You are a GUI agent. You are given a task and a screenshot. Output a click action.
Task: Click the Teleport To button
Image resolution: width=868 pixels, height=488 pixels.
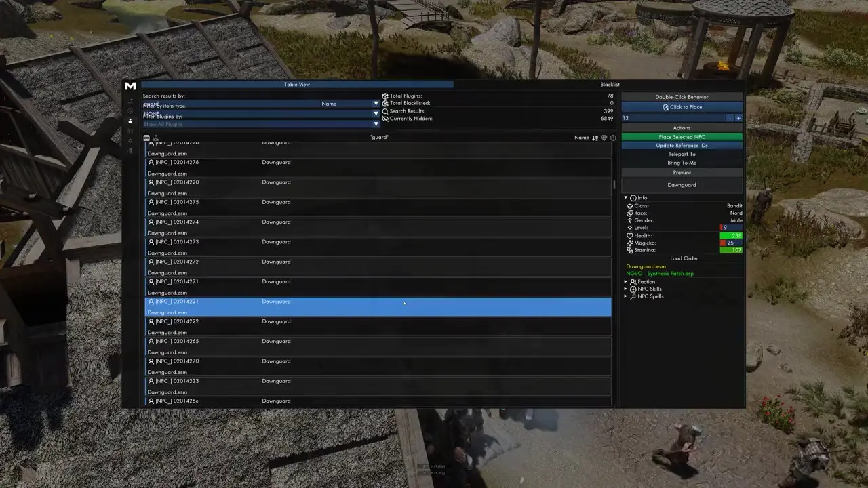pyautogui.click(x=682, y=154)
